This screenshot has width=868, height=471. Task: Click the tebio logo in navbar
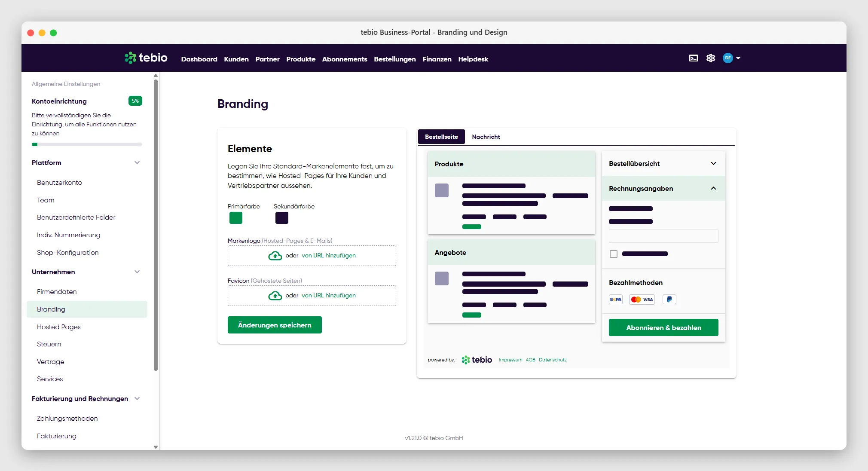coord(146,58)
